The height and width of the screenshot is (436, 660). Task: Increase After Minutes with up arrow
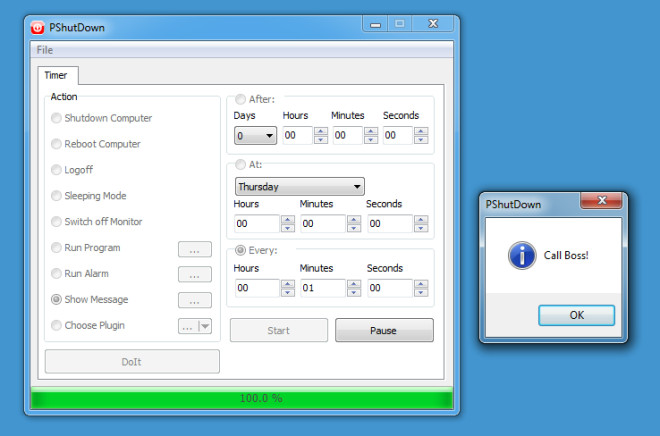371,131
